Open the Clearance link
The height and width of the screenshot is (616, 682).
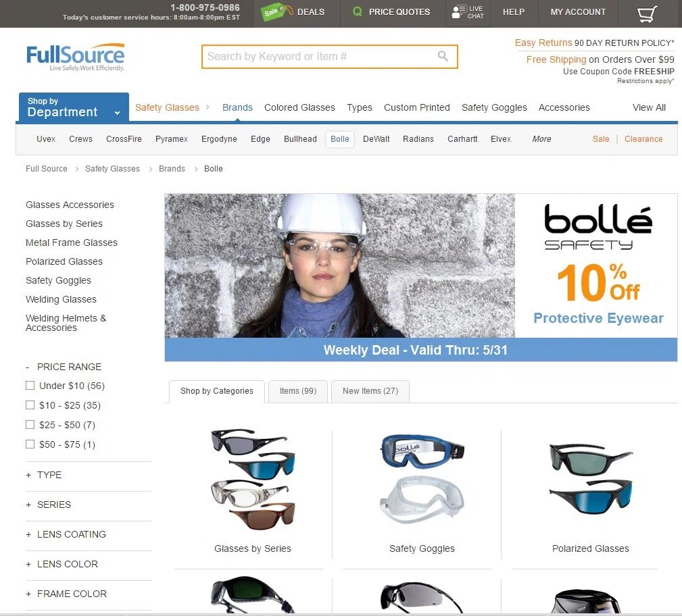[643, 139]
